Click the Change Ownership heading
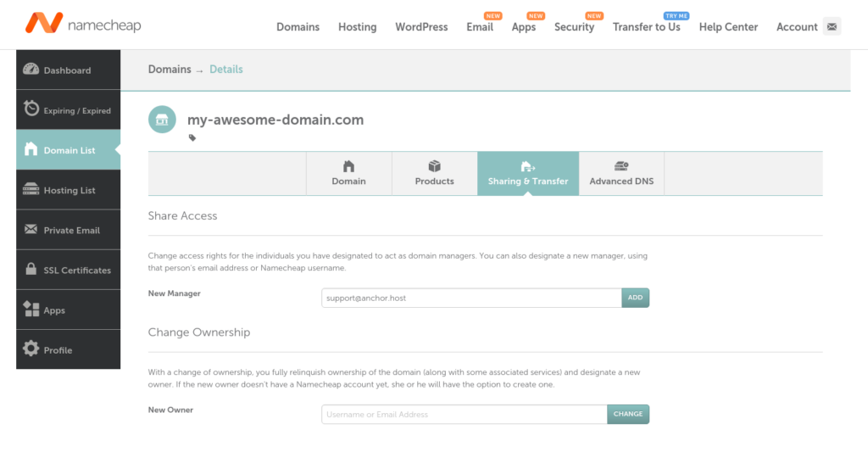 tap(198, 332)
